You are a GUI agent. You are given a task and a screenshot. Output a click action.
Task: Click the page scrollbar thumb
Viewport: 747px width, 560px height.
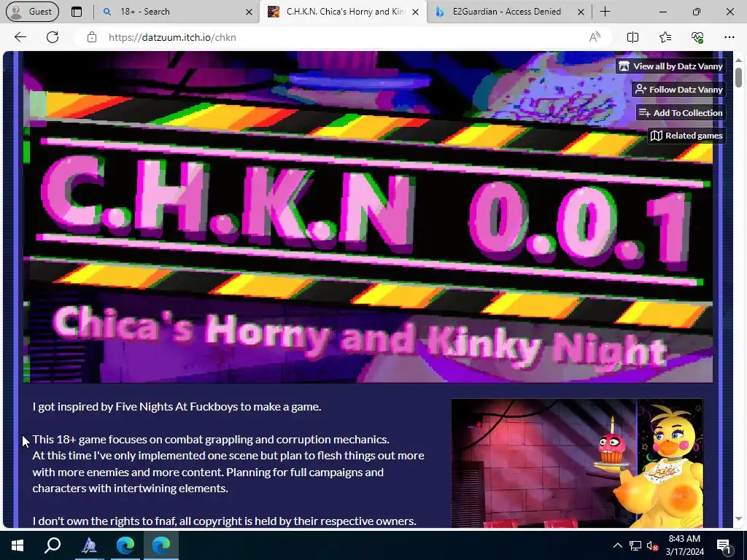738,77
